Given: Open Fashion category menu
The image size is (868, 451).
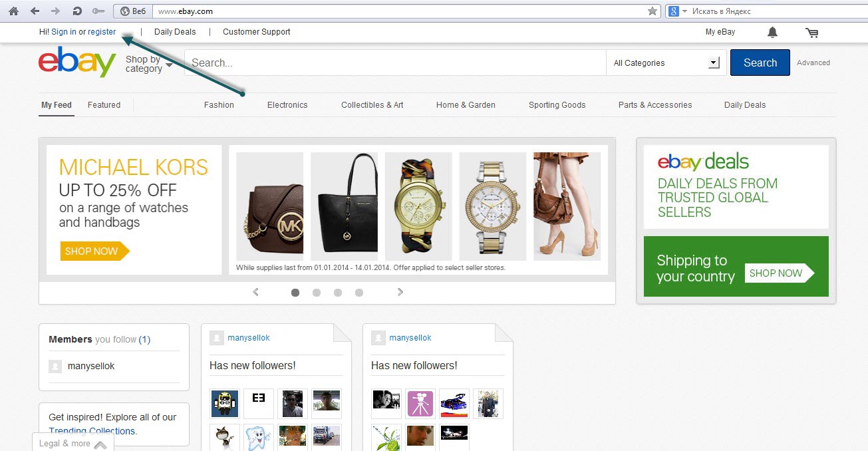Looking at the screenshot, I should [219, 105].
